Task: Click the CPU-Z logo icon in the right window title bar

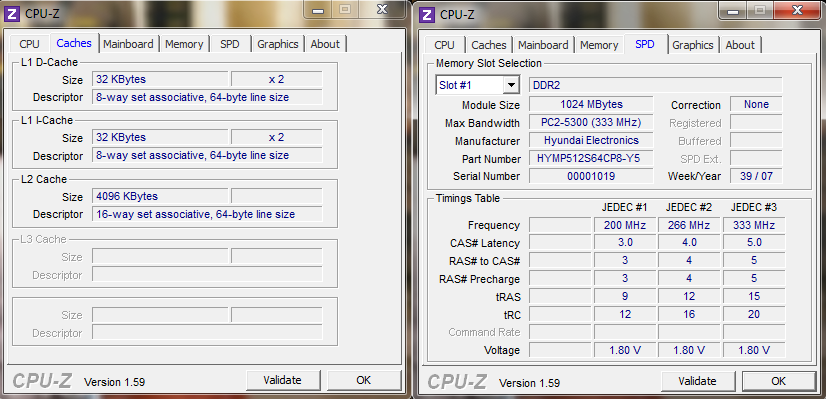Action: [x=427, y=14]
